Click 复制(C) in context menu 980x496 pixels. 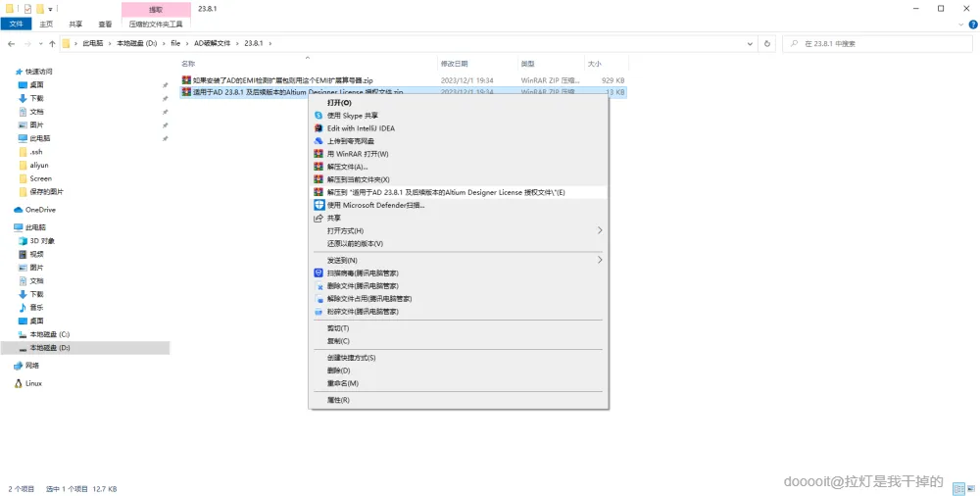pyautogui.click(x=458, y=341)
